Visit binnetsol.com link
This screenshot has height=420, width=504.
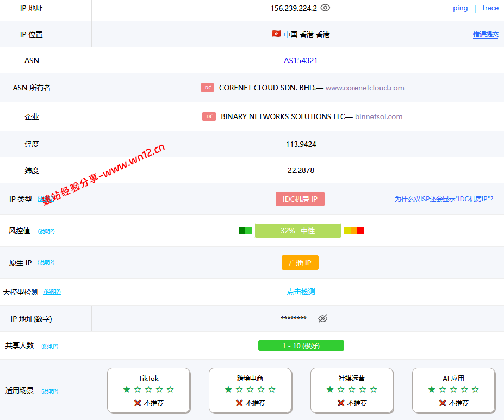378,116
